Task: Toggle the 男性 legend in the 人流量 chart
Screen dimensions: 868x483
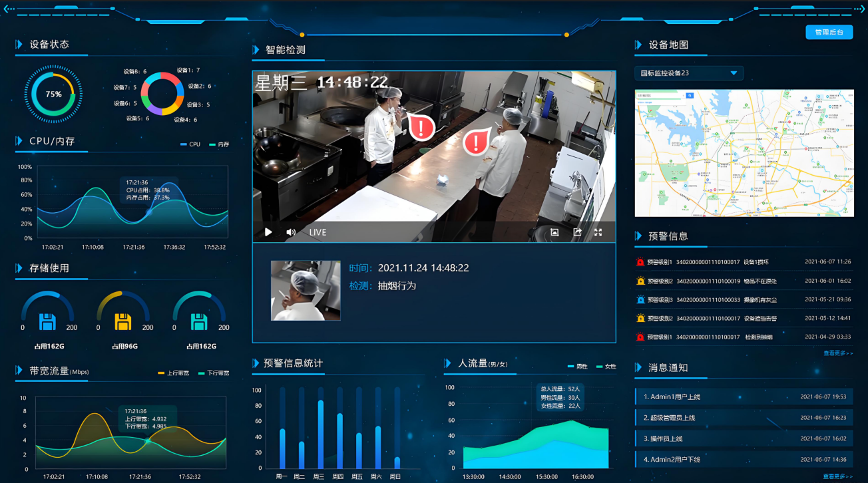Action: [578, 367]
